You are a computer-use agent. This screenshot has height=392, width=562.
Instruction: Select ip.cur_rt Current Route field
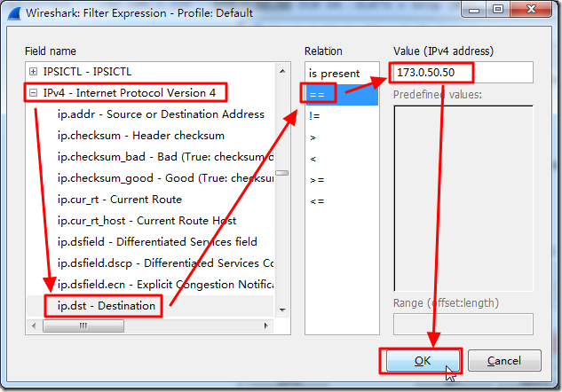pos(120,200)
